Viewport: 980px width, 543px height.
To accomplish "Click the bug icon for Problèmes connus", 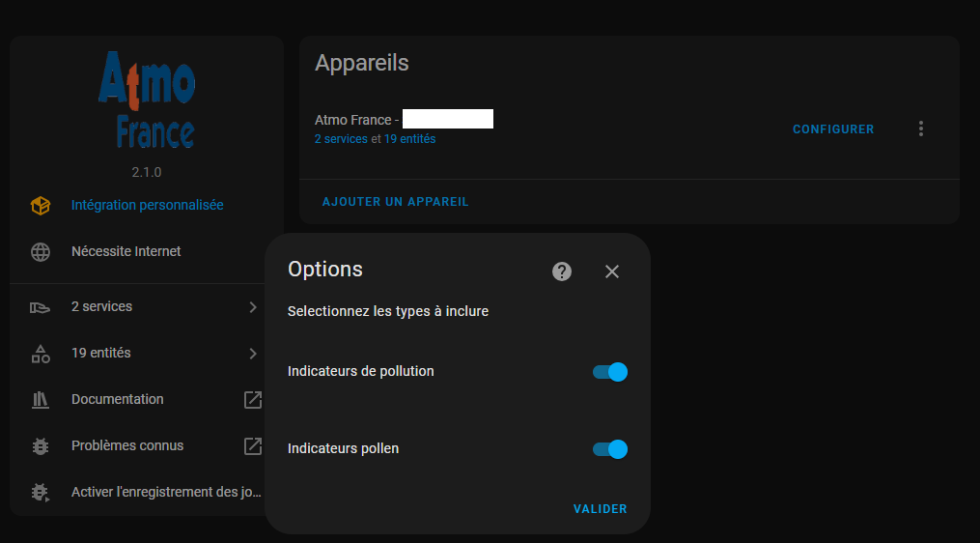I will (x=41, y=446).
